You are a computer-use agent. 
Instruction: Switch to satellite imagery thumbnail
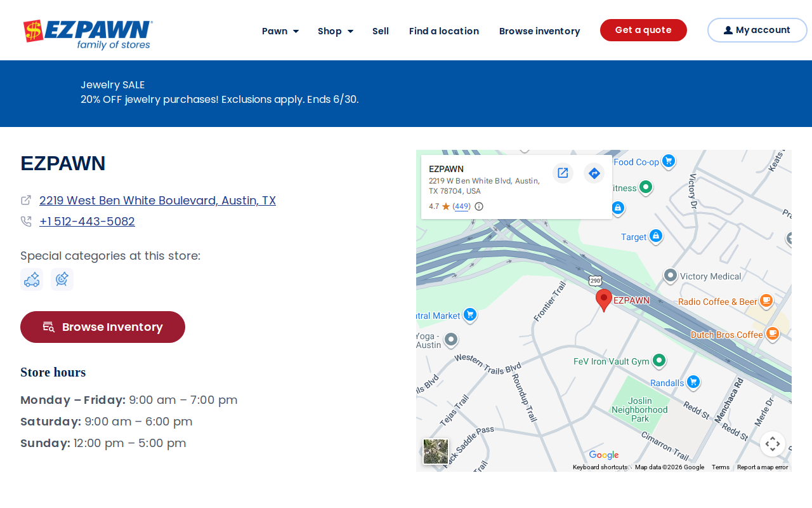click(436, 451)
